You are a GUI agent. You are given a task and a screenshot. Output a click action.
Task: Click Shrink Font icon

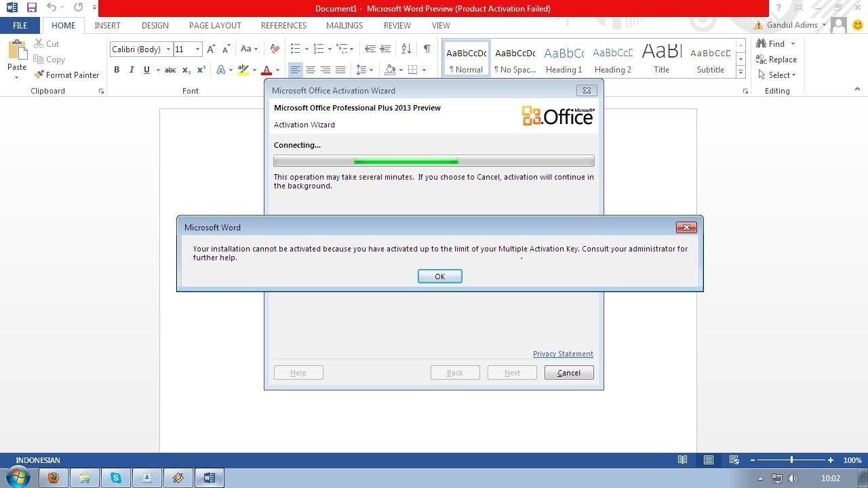(226, 49)
